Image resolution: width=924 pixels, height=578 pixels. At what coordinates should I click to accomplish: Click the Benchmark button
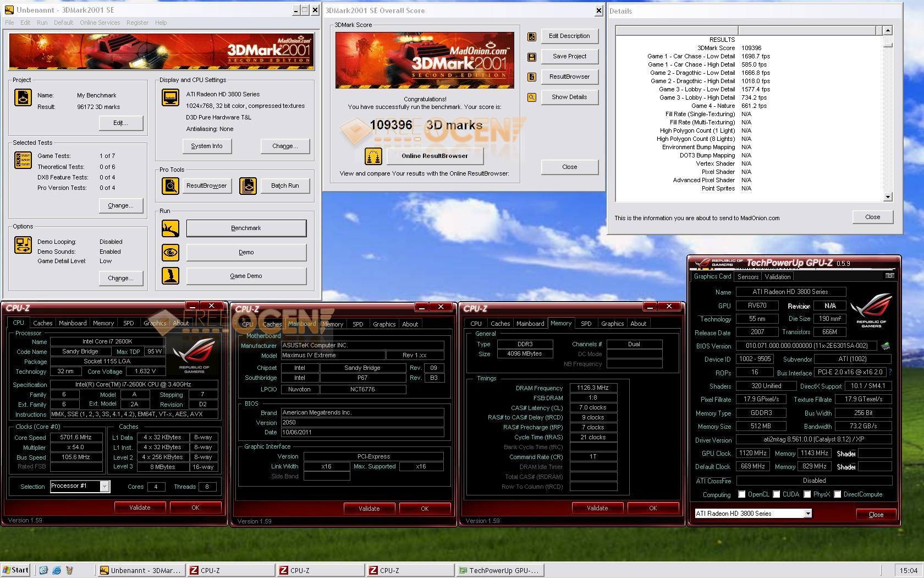click(x=246, y=228)
